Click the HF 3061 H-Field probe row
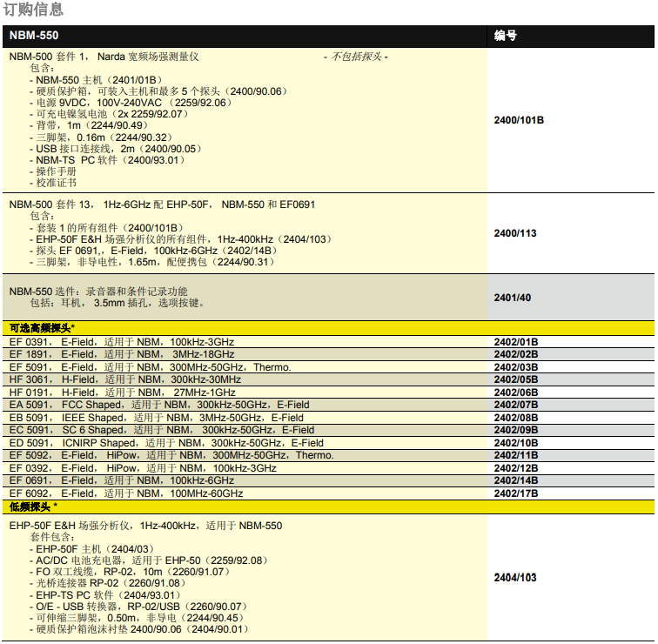The image size is (658, 644). coord(125,379)
